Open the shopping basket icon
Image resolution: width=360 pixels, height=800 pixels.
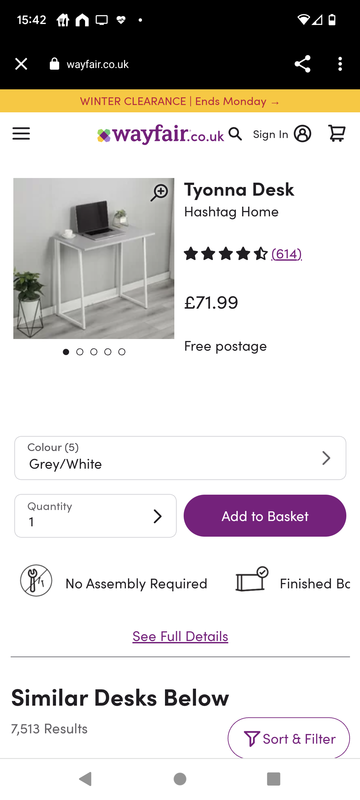[337, 133]
